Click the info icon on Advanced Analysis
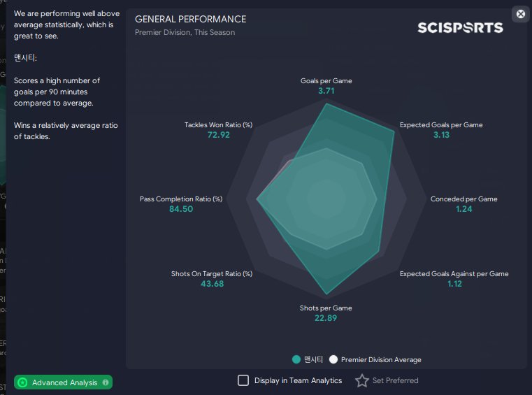 click(106, 382)
